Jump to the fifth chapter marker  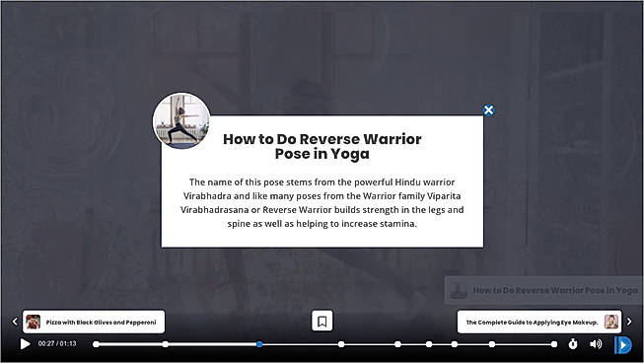click(x=397, y=344)
